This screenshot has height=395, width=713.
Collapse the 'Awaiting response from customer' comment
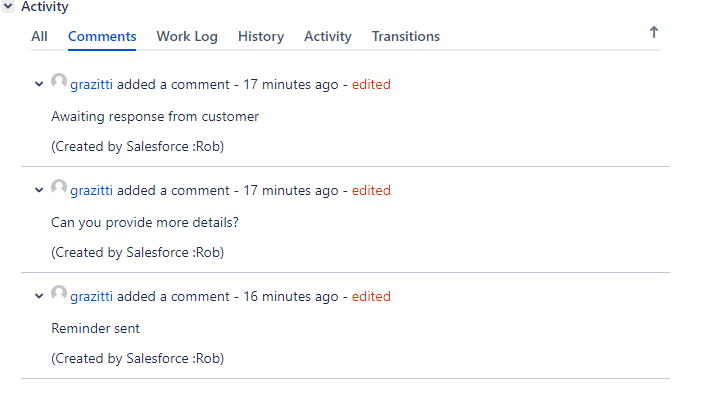point(39,84)
